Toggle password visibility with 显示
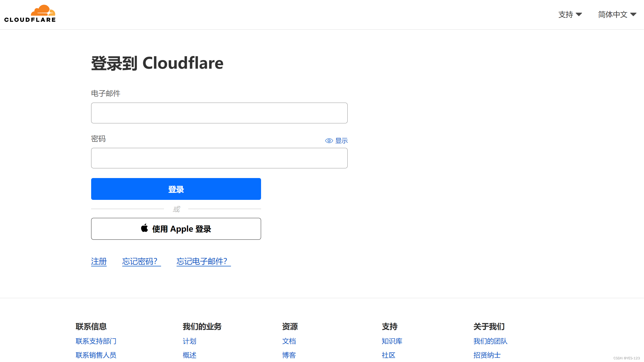 click(341, 141)
